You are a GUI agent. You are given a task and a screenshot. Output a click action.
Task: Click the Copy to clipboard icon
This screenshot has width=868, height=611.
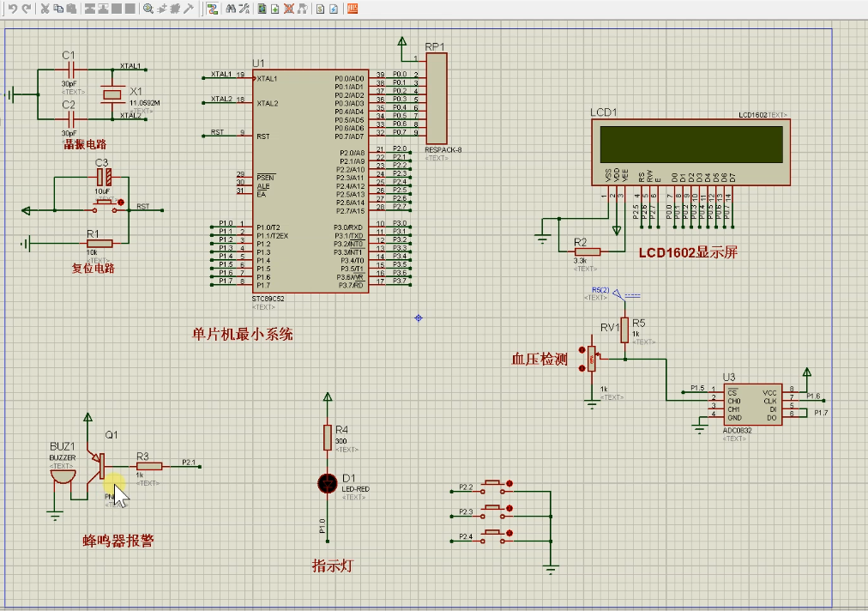(x=57, y=9)
